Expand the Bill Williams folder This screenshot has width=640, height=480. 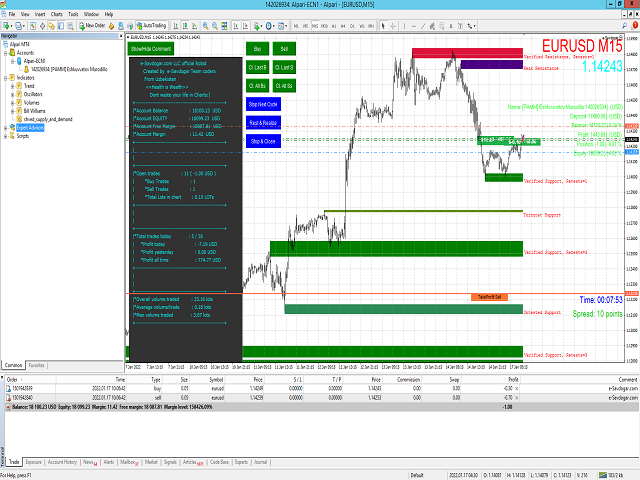13,111
